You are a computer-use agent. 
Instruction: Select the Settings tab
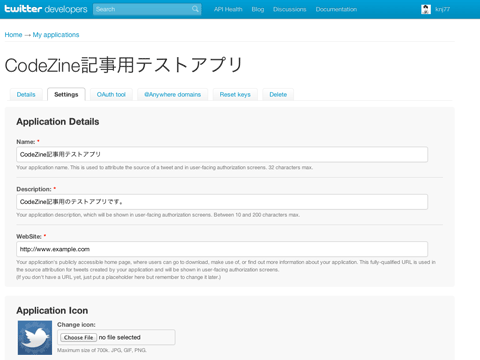pyautogui.click(x=66, y=94)
